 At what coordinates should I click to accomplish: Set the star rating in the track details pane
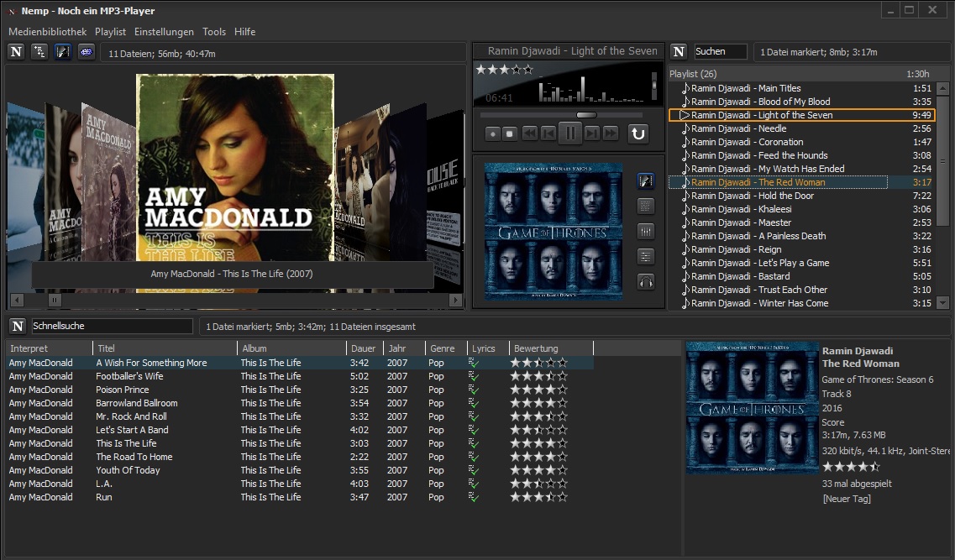[851, 467]
